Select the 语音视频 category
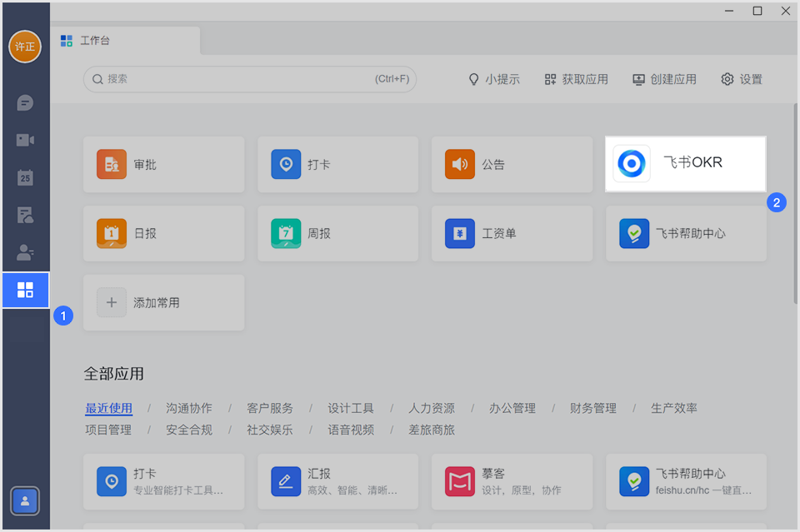The image size is (800, 532). click(351, 430)
